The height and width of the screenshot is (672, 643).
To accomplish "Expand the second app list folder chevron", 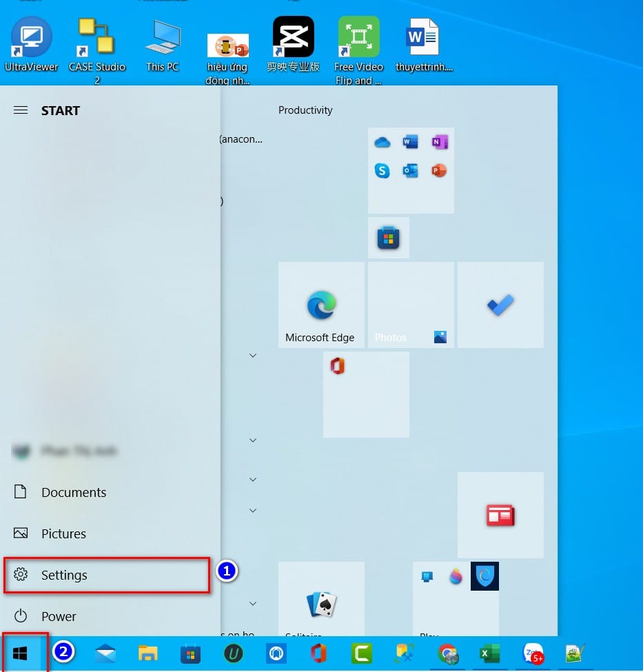I will coord(253,440).
